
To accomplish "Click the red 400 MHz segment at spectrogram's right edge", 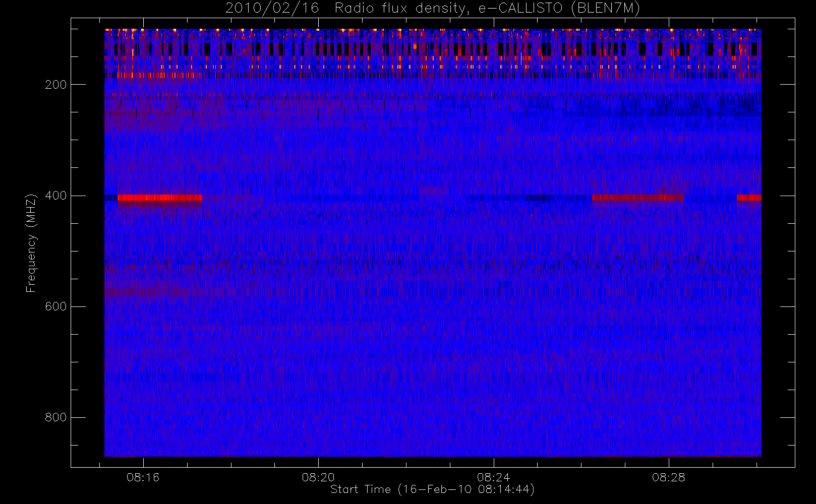I will click(749, 198).
